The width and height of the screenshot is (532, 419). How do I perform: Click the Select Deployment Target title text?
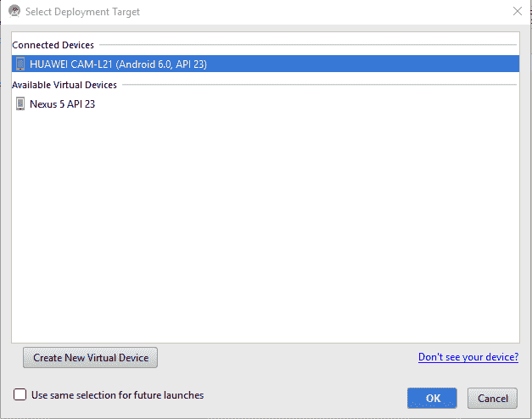point(82,12)
